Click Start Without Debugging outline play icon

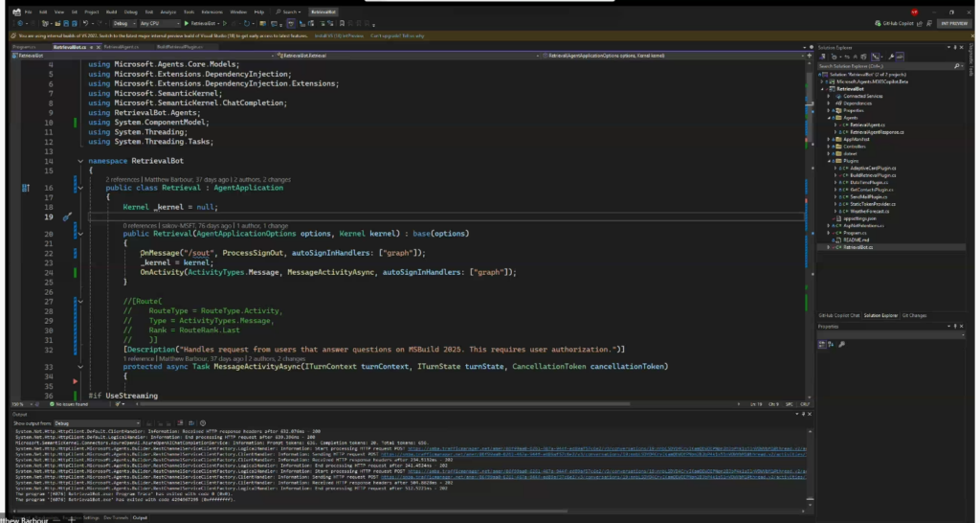click(x=225, y=23)
